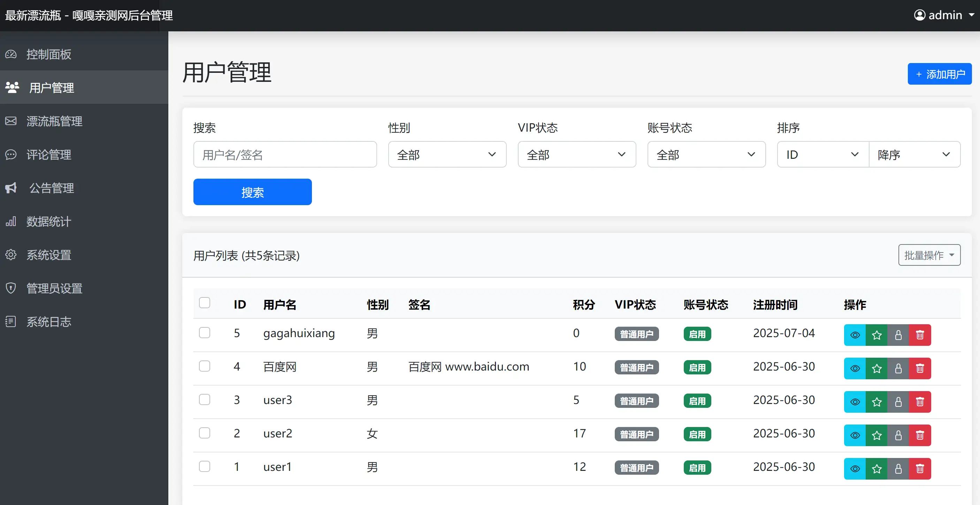Click inside the 用户名/签名 search field
Image resolution: width=980 pixels, height=505 pixels.
click(x=285, y=154)
